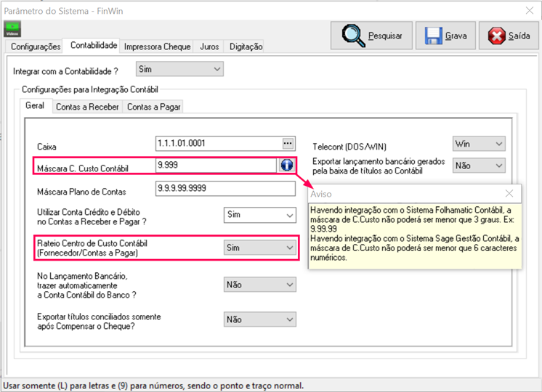Click the Videos icon at top left
The width and height of the screenshot is (542, 392).
[12, 28]
